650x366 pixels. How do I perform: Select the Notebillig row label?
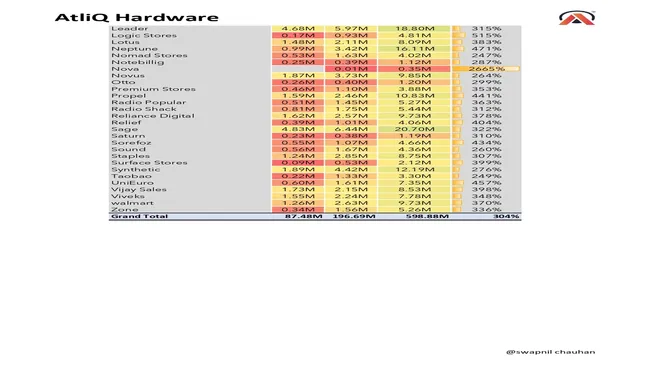(138, 62)
